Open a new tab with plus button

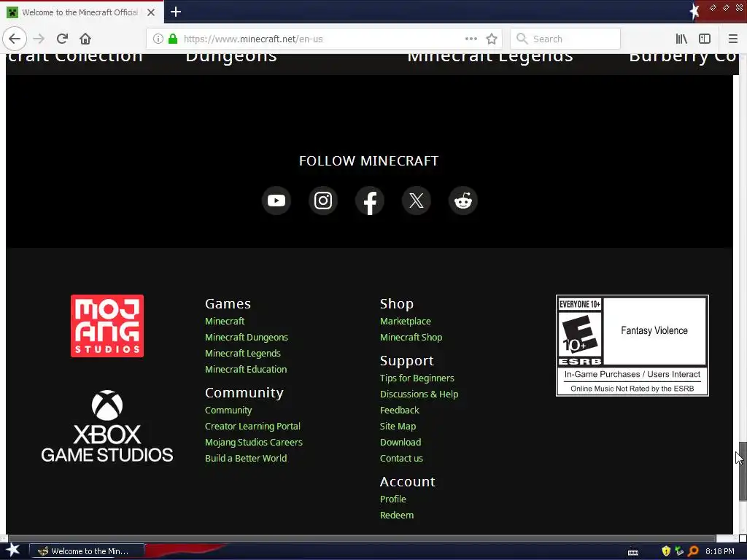pyautogui.click(x=176, y=12)
